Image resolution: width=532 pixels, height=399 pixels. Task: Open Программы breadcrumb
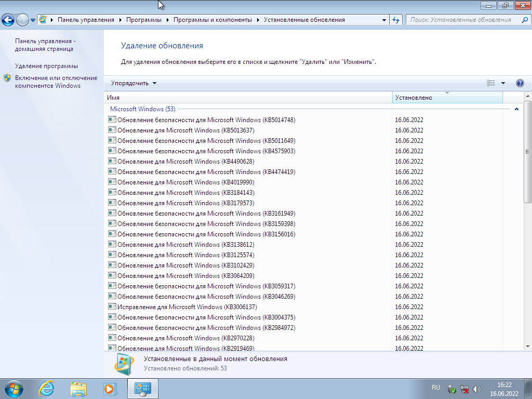point(144,20)
